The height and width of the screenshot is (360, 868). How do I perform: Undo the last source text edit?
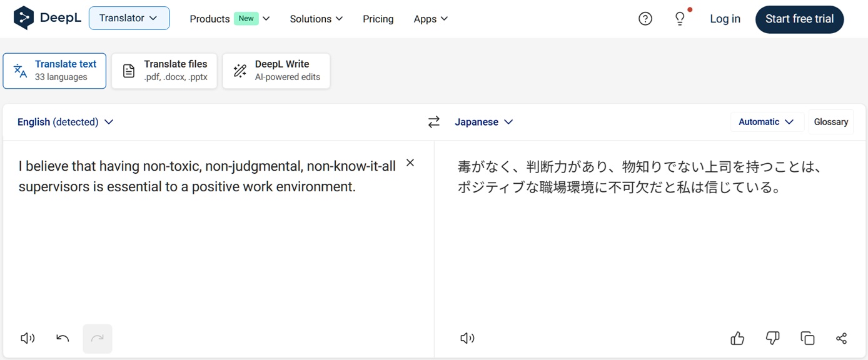[x=63, y=338]
